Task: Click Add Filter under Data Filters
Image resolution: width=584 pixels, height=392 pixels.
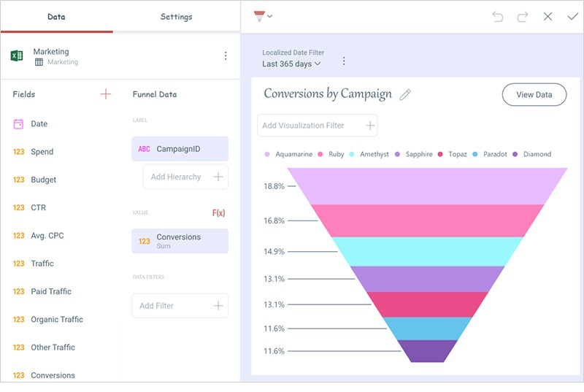Action: (x=180, y=306)
